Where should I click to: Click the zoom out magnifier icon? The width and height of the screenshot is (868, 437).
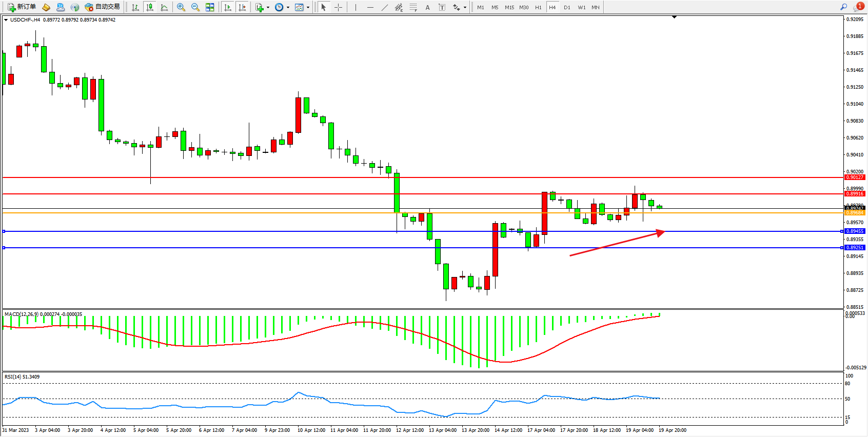coord(195,7)
